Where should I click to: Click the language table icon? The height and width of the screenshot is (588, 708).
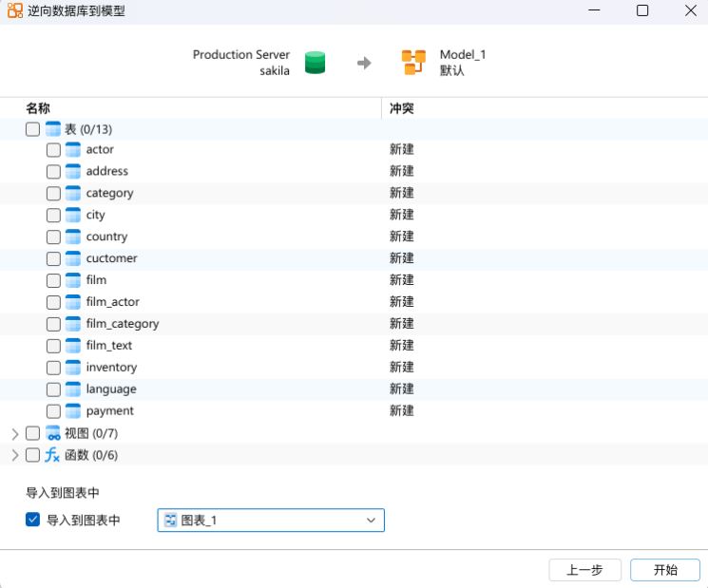(x=72, y=389)
